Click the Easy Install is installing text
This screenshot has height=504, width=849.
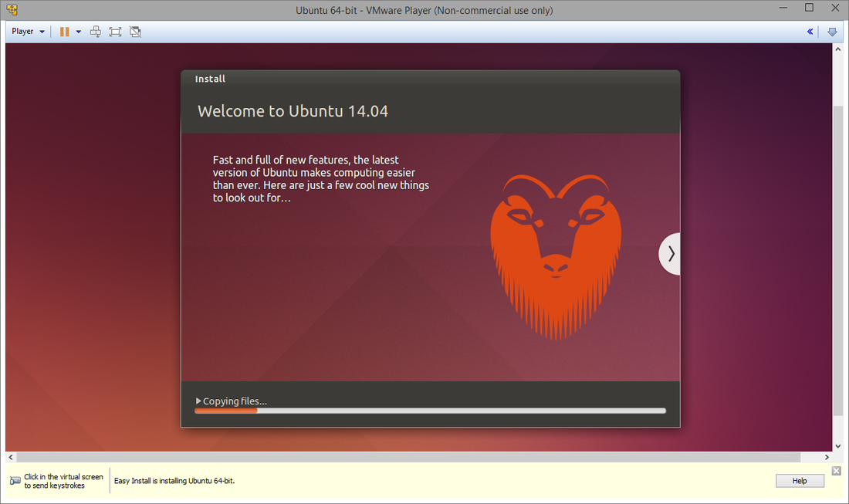[x=174, y=481]
